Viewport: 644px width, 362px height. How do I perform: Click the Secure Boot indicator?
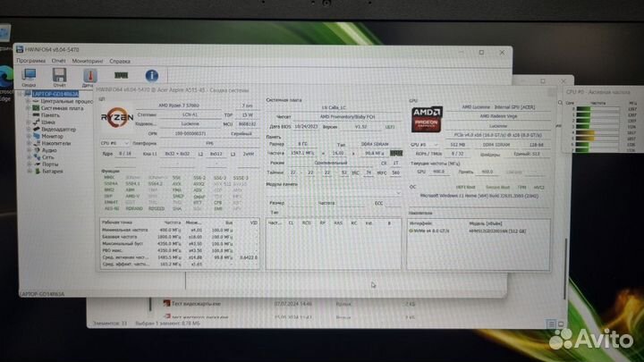pos(498,187)
